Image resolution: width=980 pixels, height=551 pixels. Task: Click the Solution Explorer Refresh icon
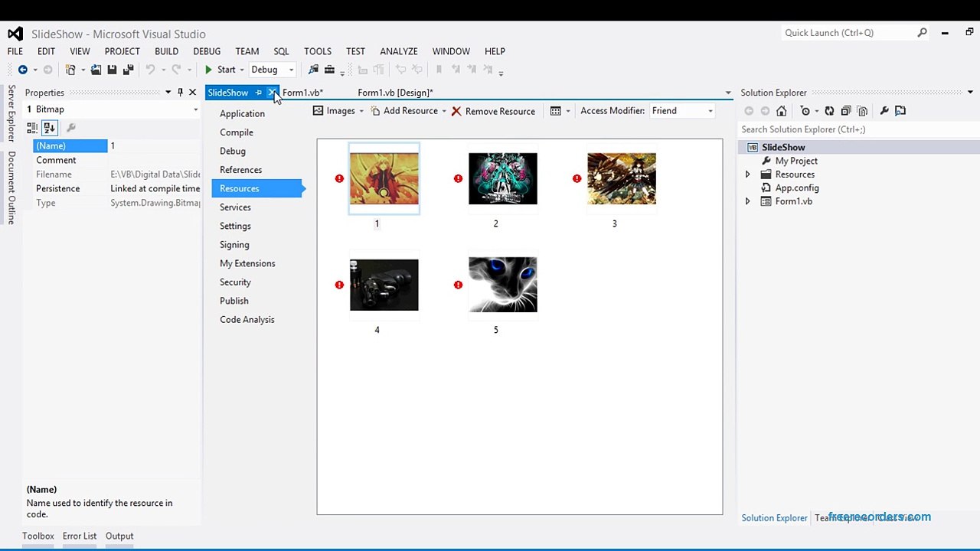tap(829, 111)
